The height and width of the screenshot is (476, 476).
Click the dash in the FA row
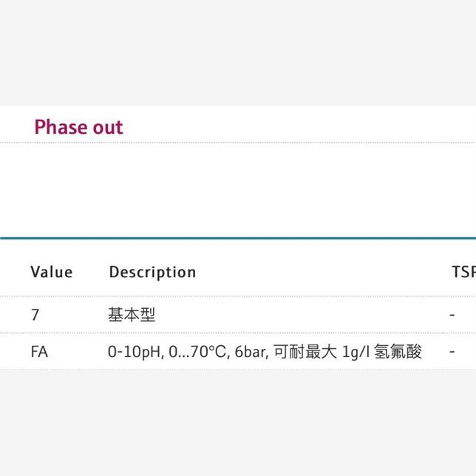click(452, 352)
